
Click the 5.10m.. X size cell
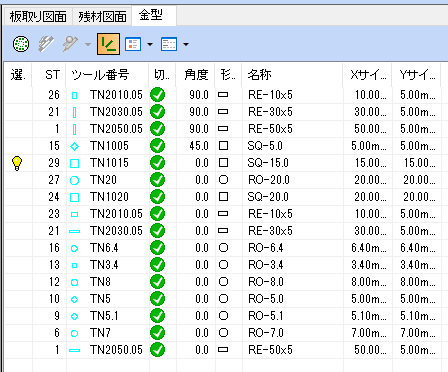pyautogui.click(x=369, y=316)
